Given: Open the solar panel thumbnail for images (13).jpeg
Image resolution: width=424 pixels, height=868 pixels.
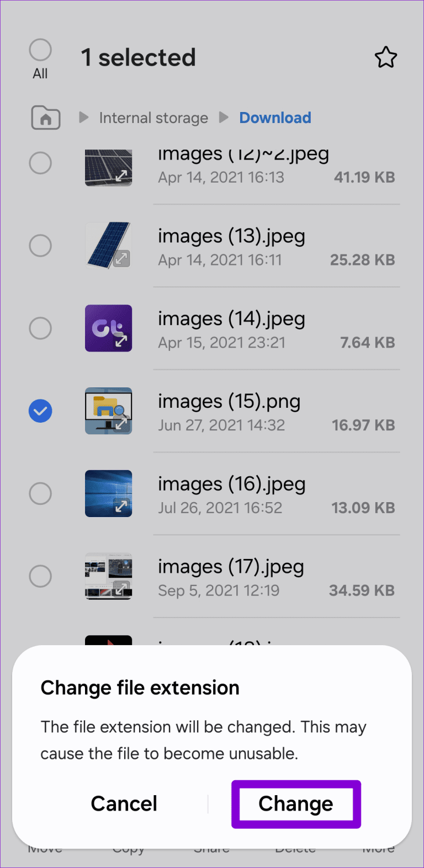Looking at the screenshot, I should click(x=108, y=246).
